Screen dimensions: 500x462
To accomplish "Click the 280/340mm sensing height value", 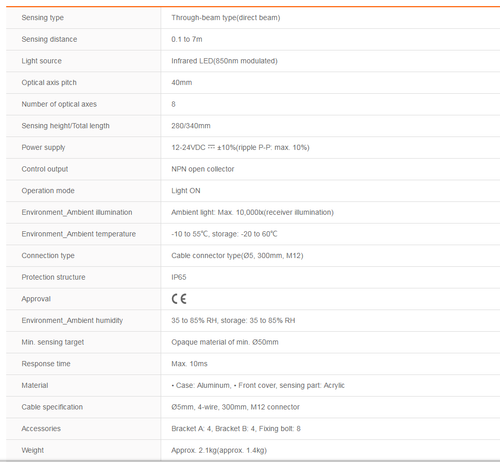I will pyautogui.click(x=191, y=126).
